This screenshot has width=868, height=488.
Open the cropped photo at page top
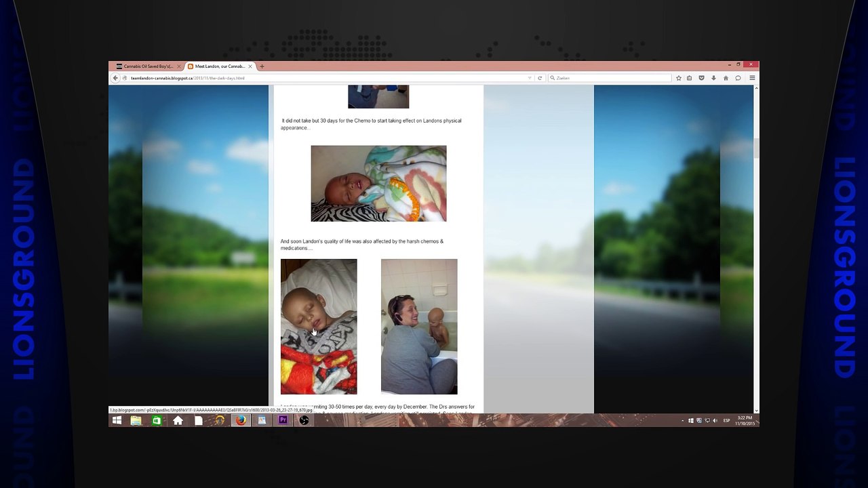click(378, 97)
